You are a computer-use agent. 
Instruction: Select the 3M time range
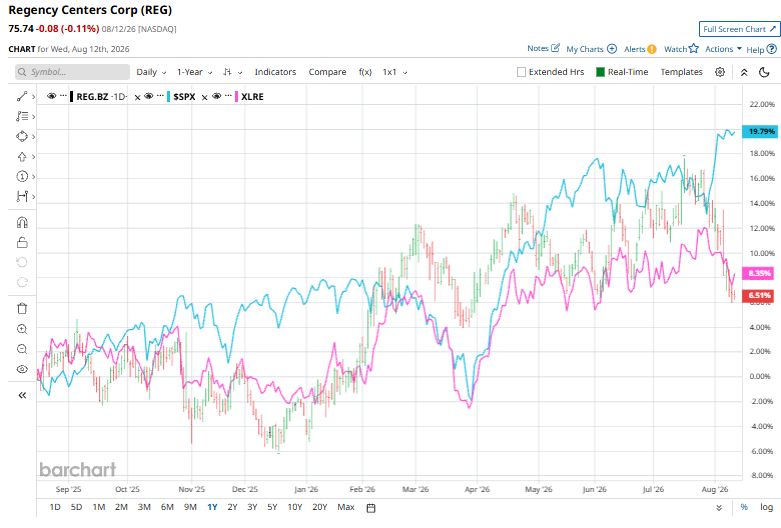144,507
